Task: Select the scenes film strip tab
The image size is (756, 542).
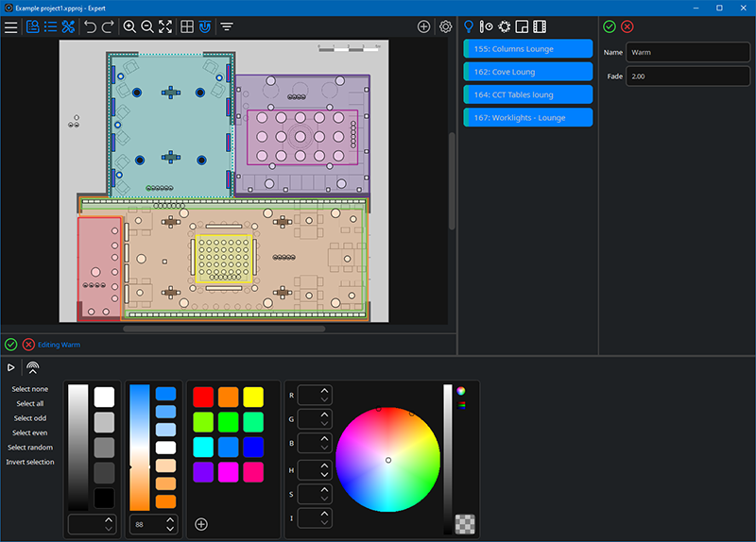Action: pos(540,27)
